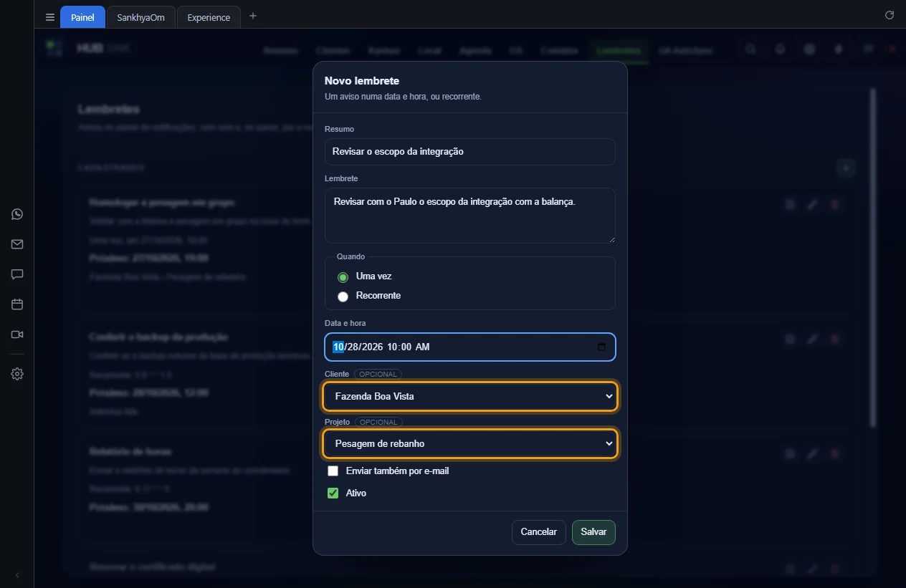
Task: Open the calendar icon in left sidebar
Action: [17, 304]
